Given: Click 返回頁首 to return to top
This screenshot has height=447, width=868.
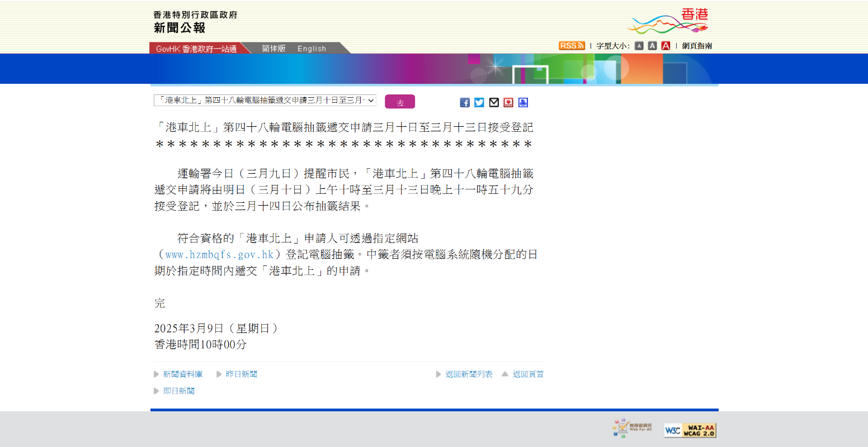Looking at the screenshot, I should pyautogui.click(x=528, y=374).
